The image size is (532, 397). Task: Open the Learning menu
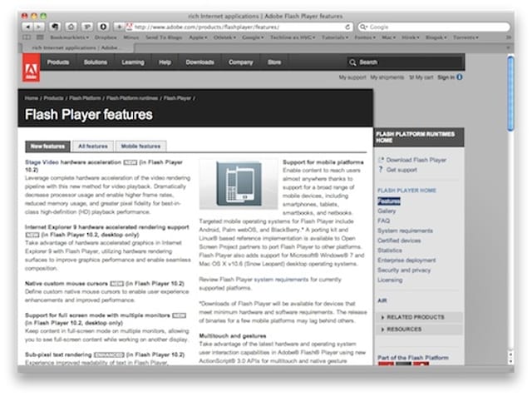(x=133, y=62)
